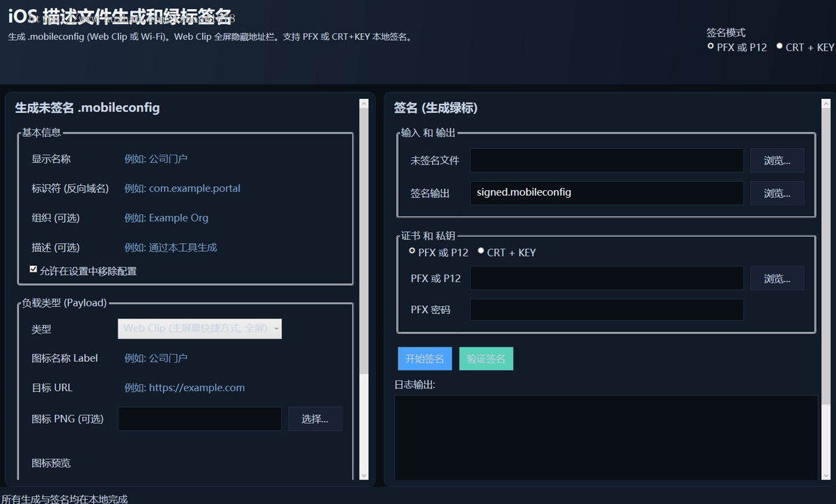Click the 签名模式 label
Screen dimensions: 836x504
coord(726,33)
